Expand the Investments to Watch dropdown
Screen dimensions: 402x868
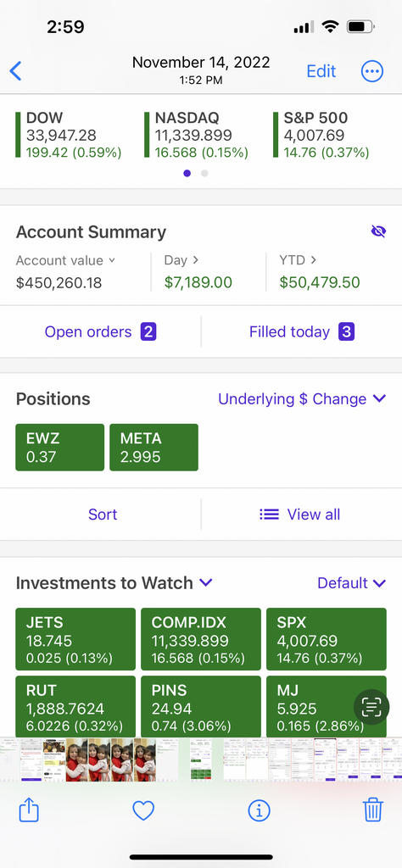[x=205, y=582]
